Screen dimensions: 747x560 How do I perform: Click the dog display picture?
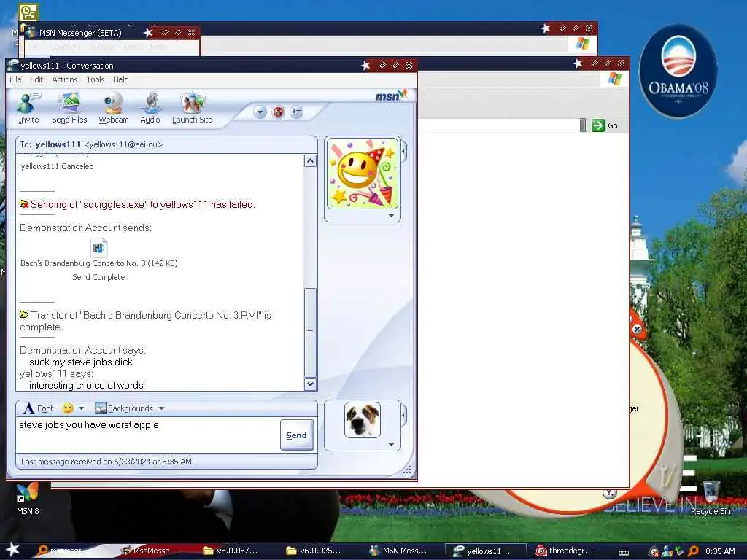363,419
